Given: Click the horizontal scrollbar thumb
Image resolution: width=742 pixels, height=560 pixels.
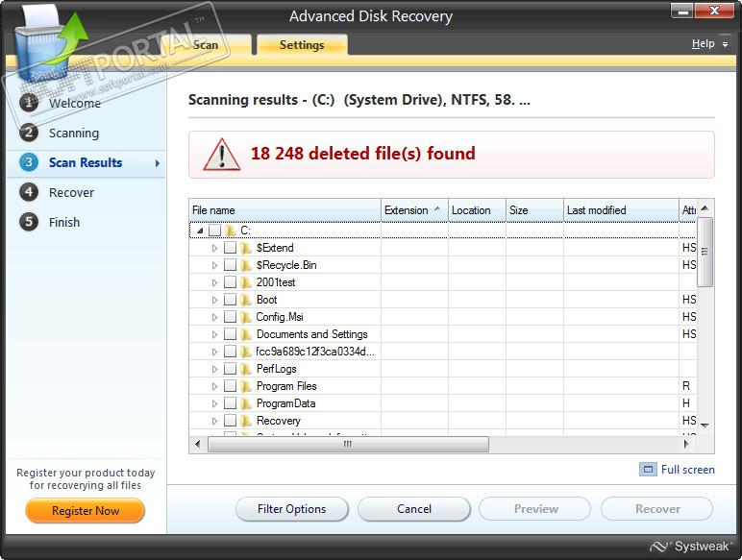Looking at the screenshot, I should click(x=348, y=444).
